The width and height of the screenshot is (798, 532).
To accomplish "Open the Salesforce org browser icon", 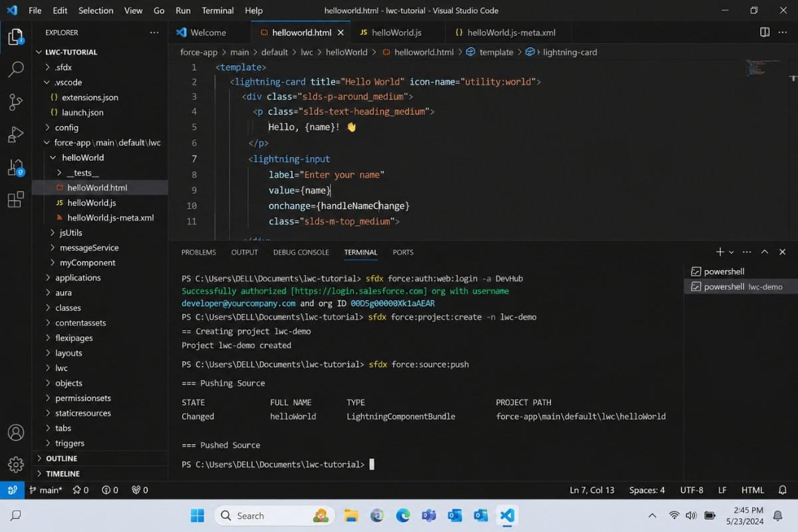I will click(15, 167).
